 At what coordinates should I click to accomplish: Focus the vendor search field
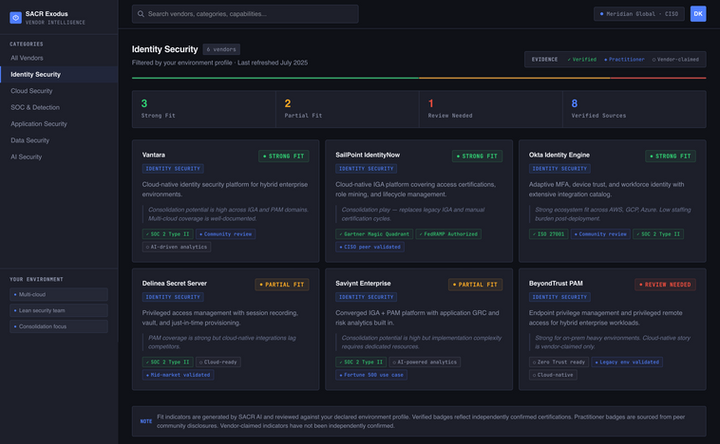(245, 14)
